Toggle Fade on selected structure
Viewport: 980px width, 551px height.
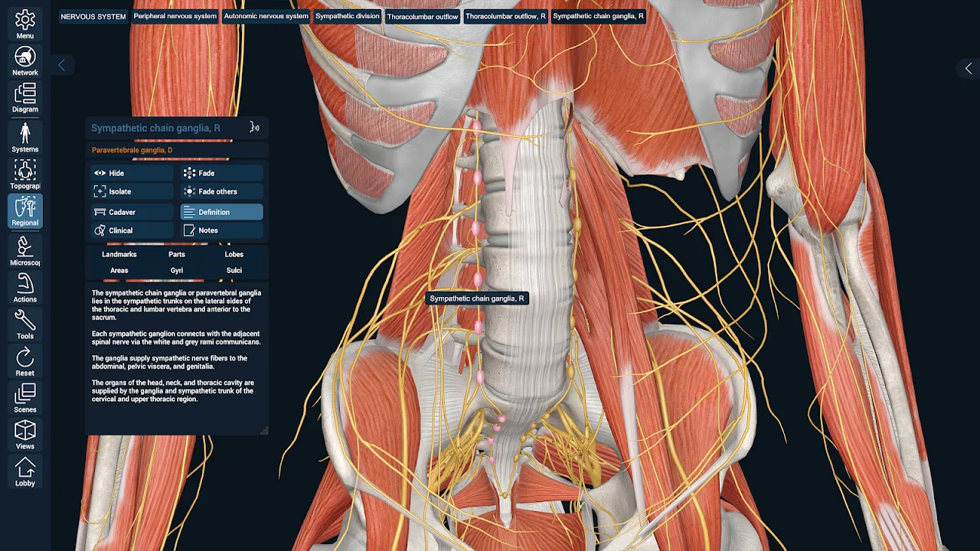tap(221, 173)
